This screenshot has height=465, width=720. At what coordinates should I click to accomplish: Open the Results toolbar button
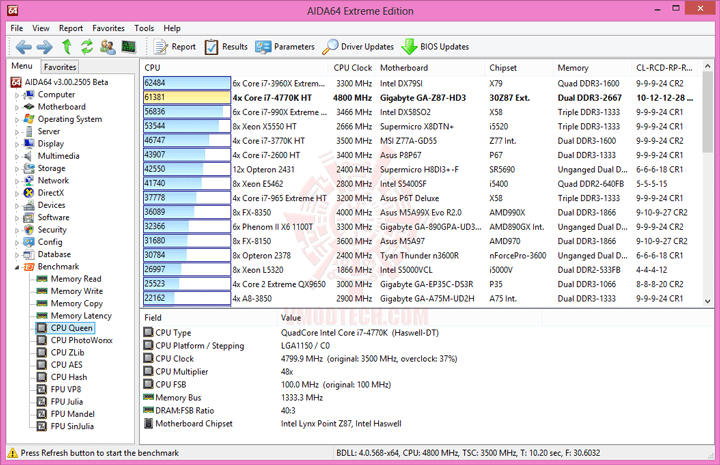coord(226,47)
